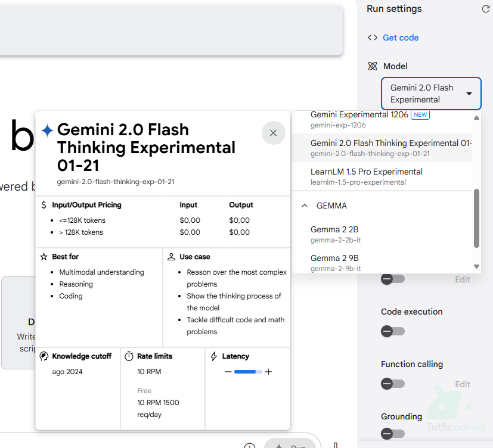Choose LearnLM 1.5 Pro Experimental model
This screenshot has height=448, width=493.
coord(382,176)
